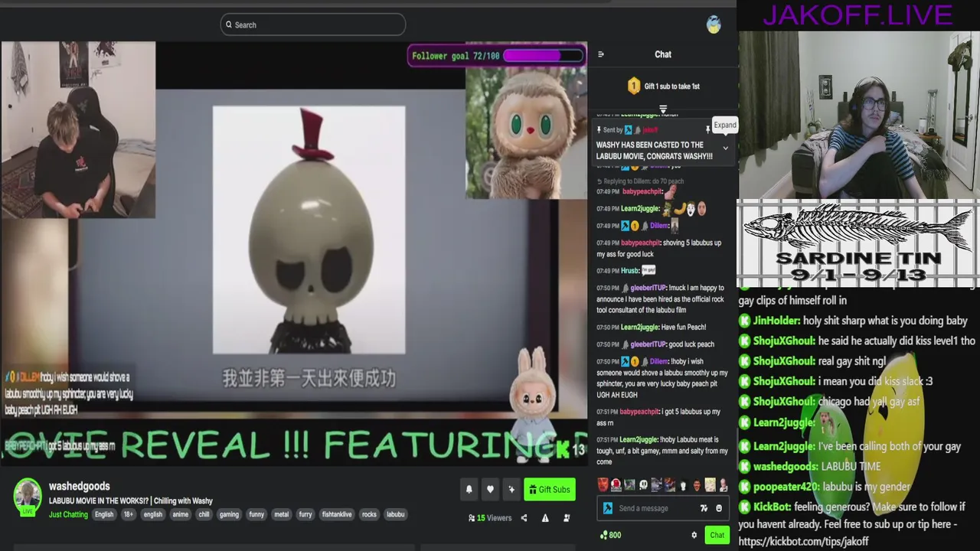The width and height of the screenshot is (980, 551).
Task: Click the gold number 1 gift leaderboard badge
Action: click(633, 86)
